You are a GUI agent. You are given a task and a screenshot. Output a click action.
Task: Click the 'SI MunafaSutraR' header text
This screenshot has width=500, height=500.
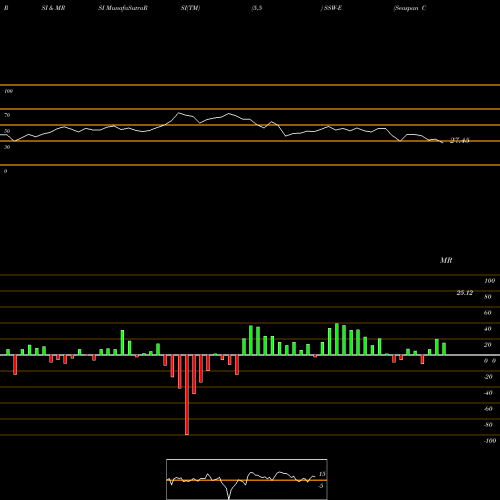click(123, 8)
